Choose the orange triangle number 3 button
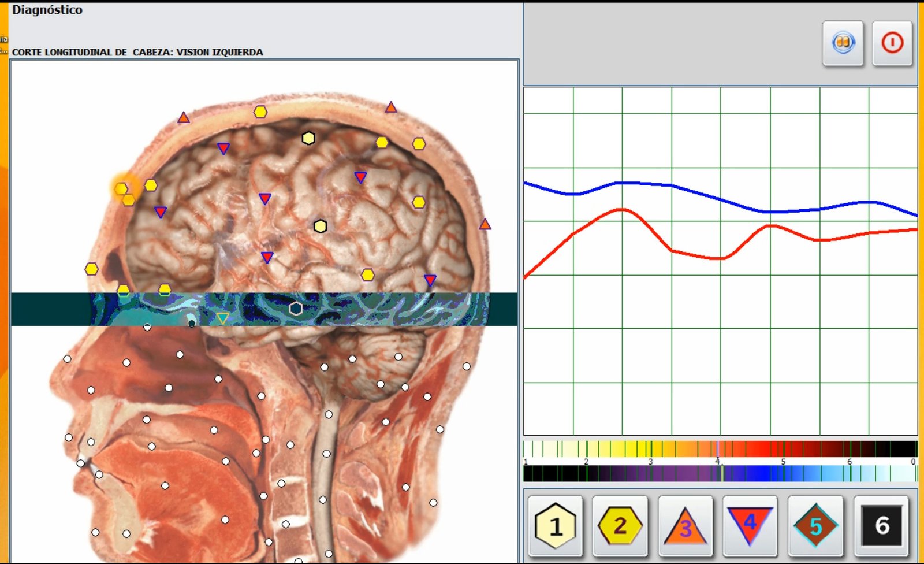Screen dimensions: 924x564 (x=685, y=525)
